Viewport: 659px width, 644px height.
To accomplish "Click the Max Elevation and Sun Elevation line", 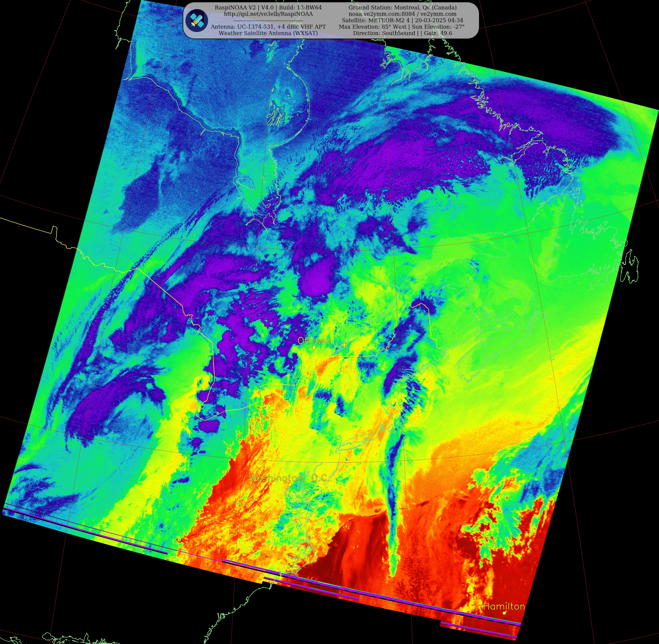I will (x=402, y=27).
